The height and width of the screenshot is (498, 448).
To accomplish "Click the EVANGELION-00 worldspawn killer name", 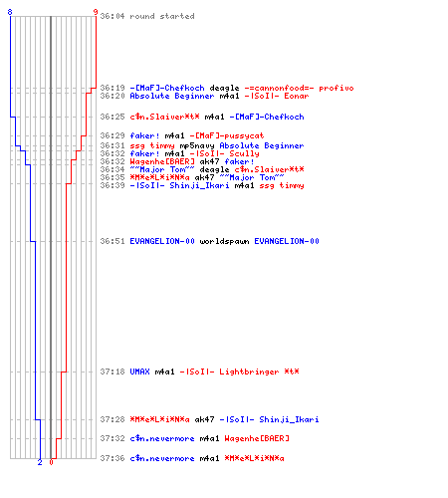I will pyautogui.click(x=162, y=241).
